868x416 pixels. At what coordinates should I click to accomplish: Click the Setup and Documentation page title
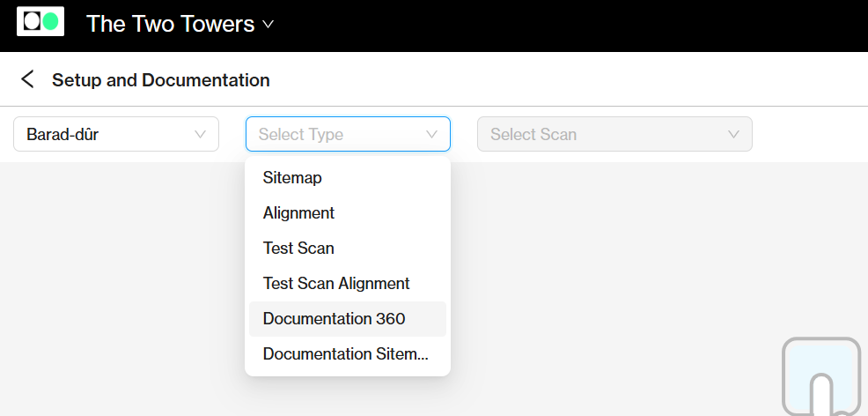(160, 80)
